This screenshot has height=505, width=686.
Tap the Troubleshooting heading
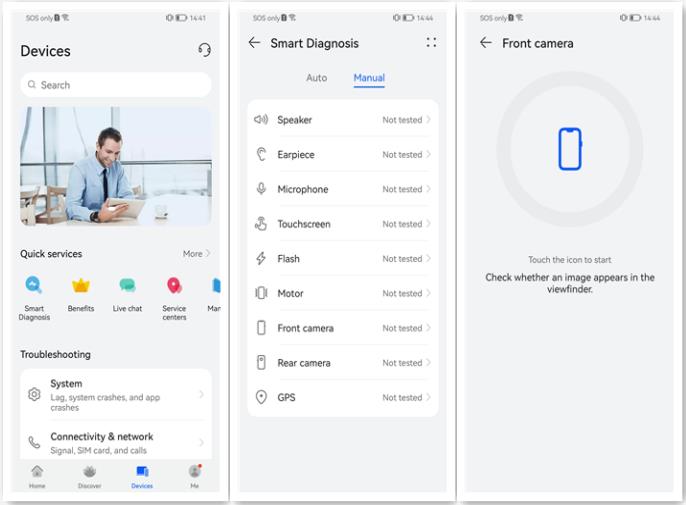pyautogui.click(x=56, y=354)
